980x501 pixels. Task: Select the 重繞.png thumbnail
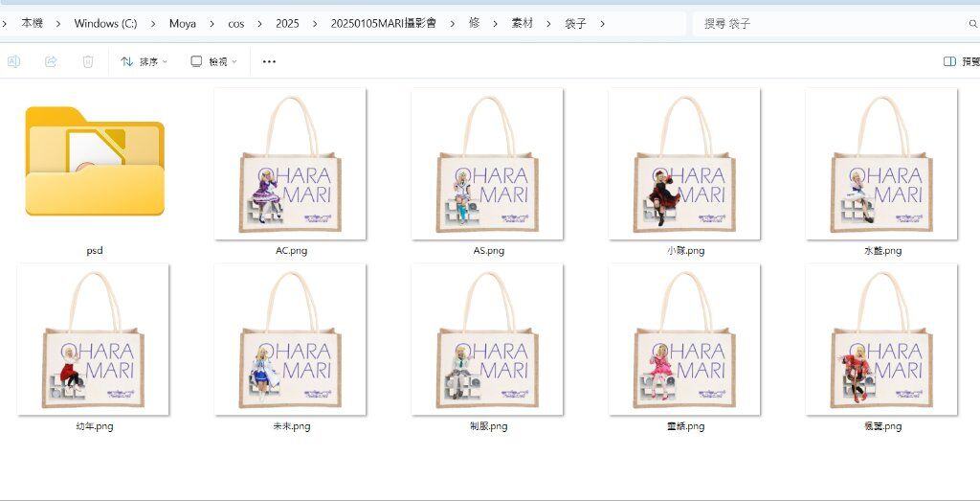point(685,340)
